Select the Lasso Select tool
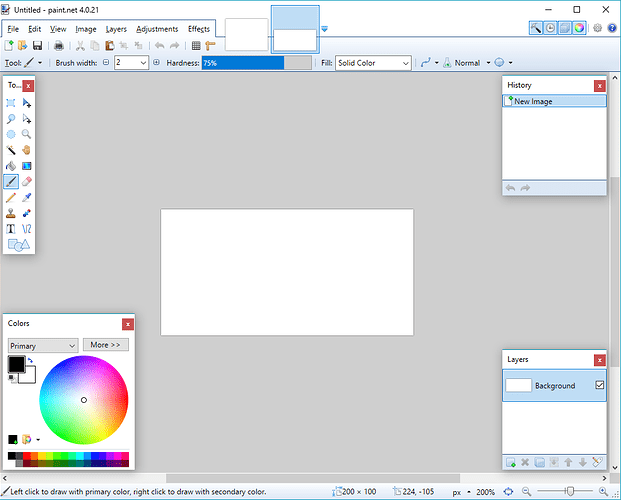Image resolution: width=621 pixels, height=500 pixels. [x=11, y=118]
